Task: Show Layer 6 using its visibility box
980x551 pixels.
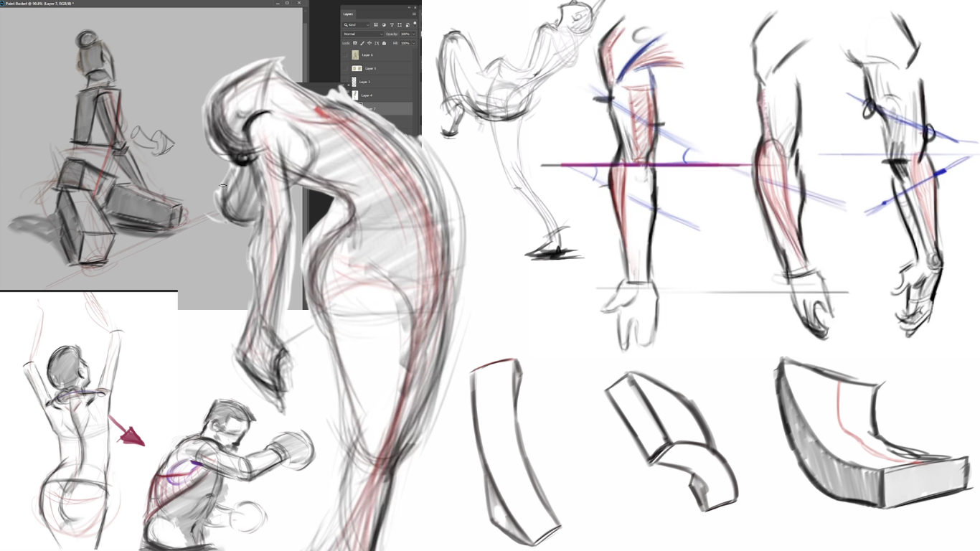Action: 346,55
